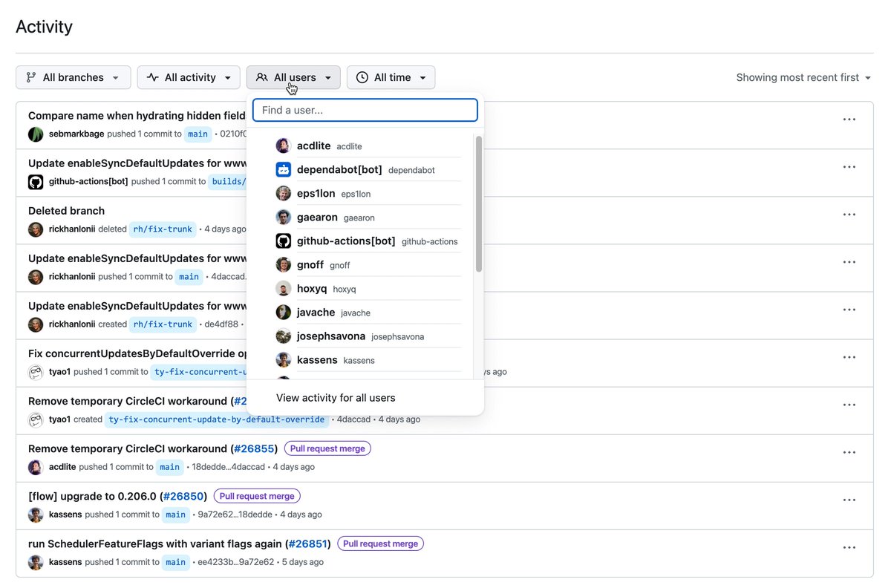
Task: Open options for tyao1 created branch row
Action: (x=849, y=405)
